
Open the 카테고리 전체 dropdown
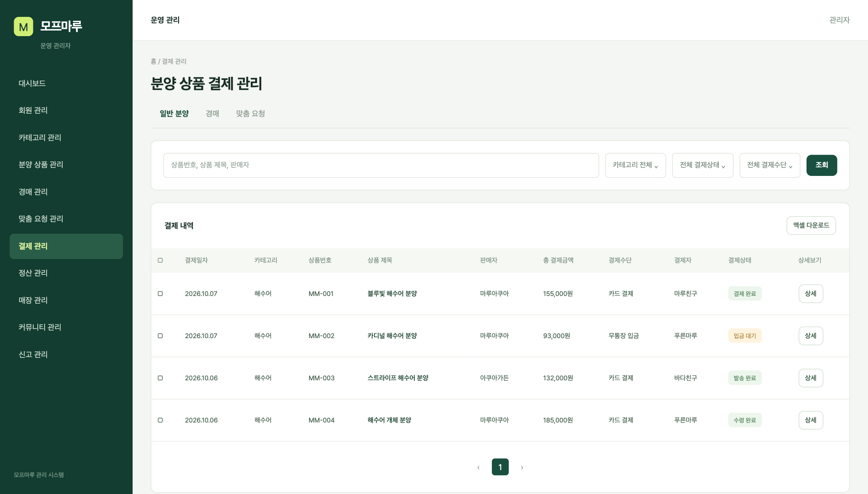tap(635, 165)
